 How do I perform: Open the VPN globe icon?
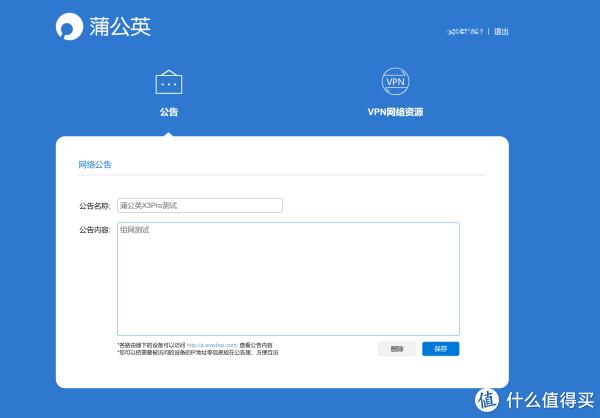click(395, 81)
